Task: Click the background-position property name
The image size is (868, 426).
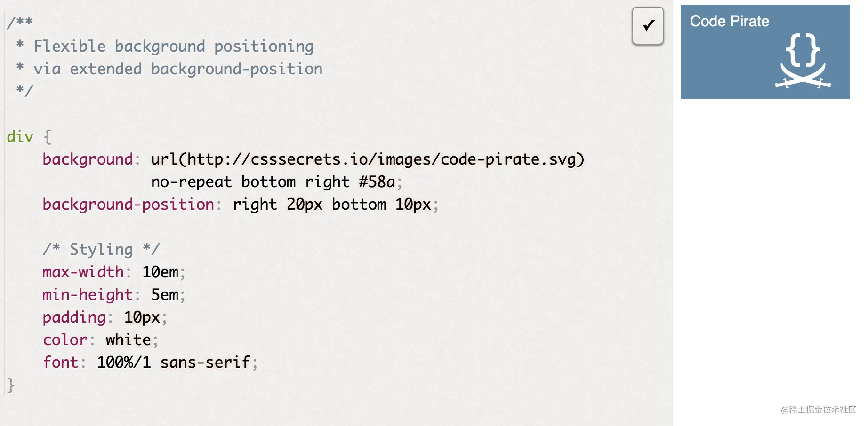Action: click(128, 205)
